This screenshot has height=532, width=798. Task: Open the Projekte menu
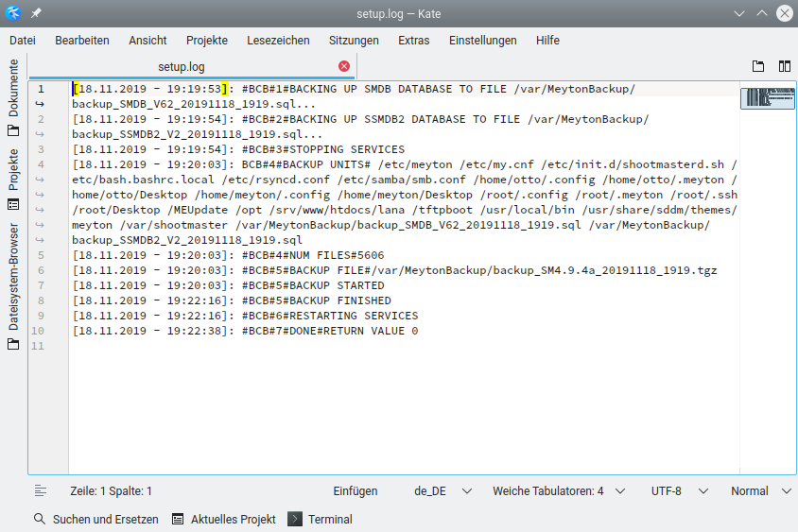pos(207,41)
